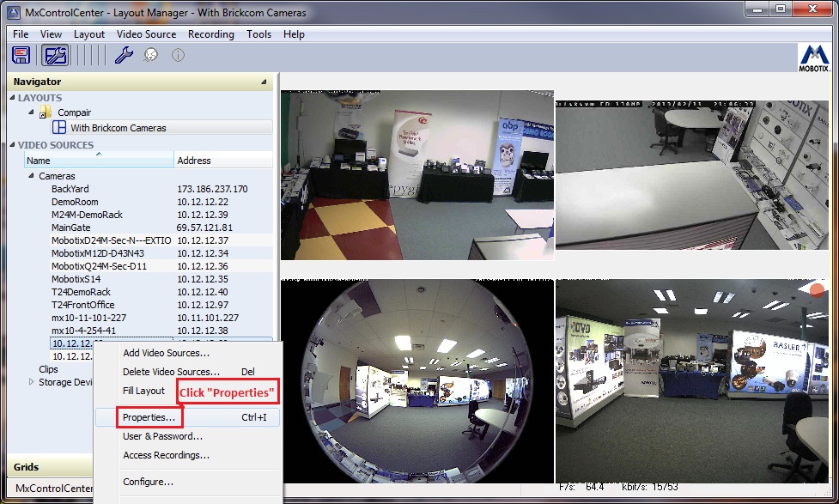This screenshot has height=504, width=839.
Task: Select the M24M-DemoRack camera
Action: click(88, 215)
